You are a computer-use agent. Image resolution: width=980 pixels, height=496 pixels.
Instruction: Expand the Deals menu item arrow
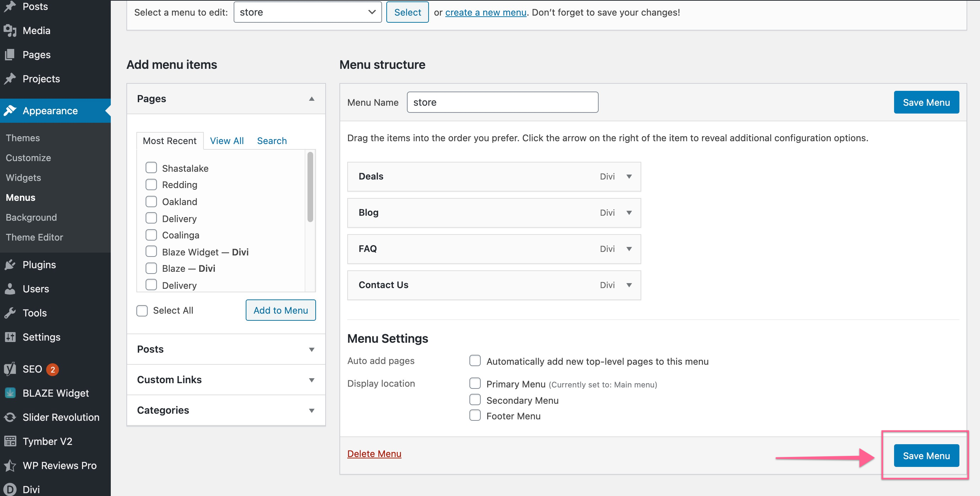pyautogui.click(x=629, y=176)
